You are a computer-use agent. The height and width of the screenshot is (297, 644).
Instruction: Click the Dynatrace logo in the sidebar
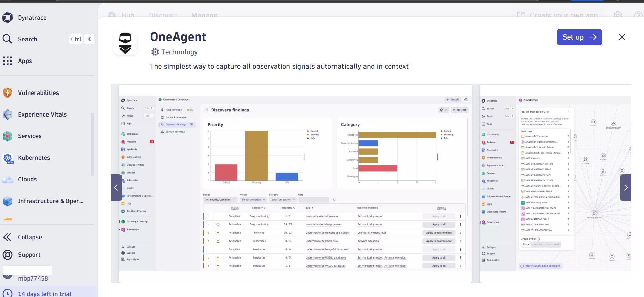coord(8,18)
